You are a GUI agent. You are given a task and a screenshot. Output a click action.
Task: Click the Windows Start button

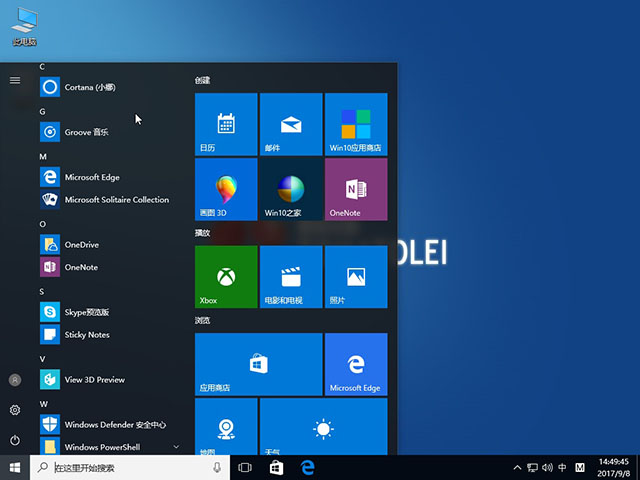coord(15,467)
